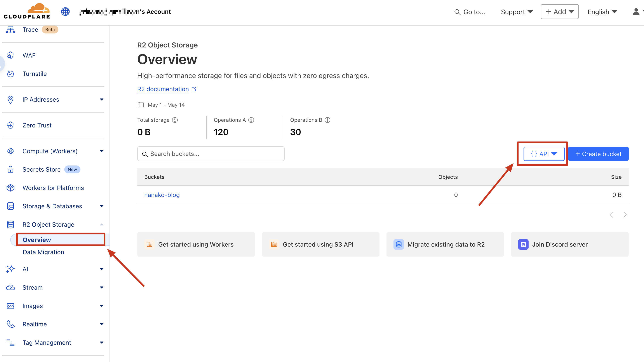Expand the IP Addresses section
Viewport: 644px width, 362px height.
tap(101, 99)
